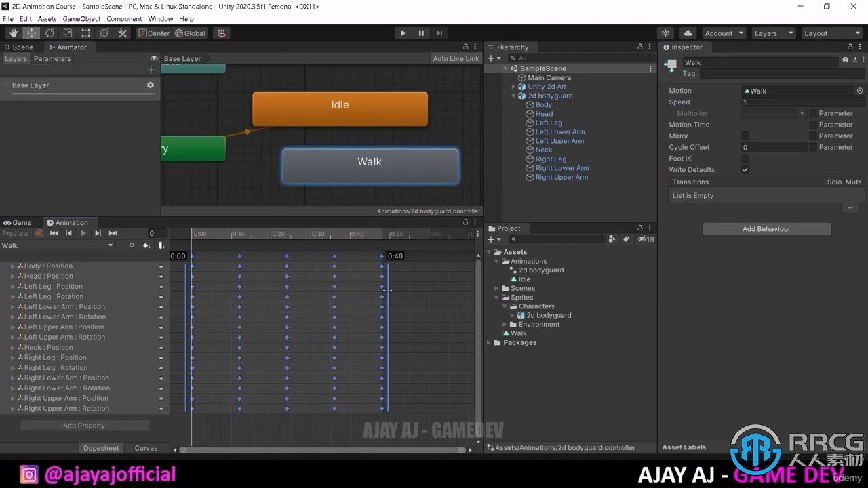Start recording keyframes with red record button
This screenshot has height=488, width=868.
click(39, 233)
